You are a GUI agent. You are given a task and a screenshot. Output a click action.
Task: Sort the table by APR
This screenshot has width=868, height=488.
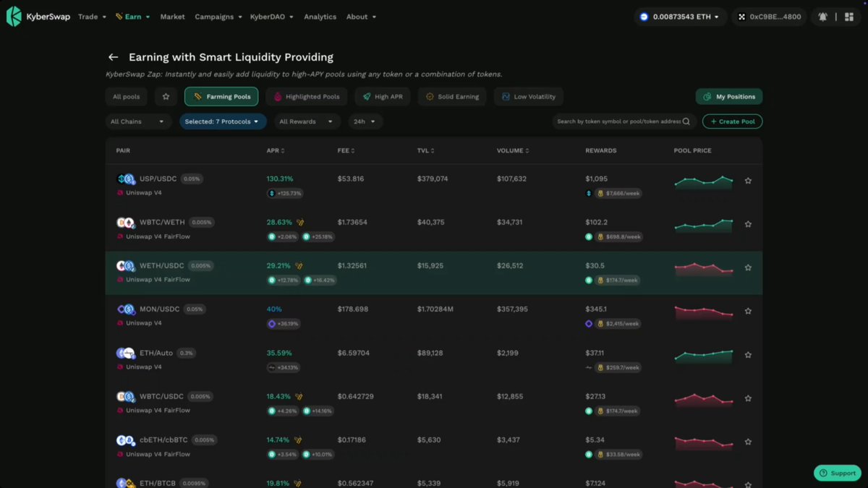point(276,150)
